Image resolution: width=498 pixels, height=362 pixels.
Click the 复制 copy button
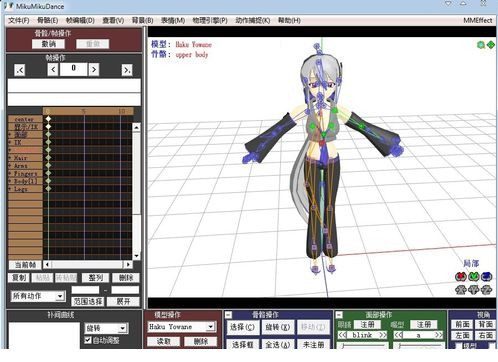click(19, 278)
